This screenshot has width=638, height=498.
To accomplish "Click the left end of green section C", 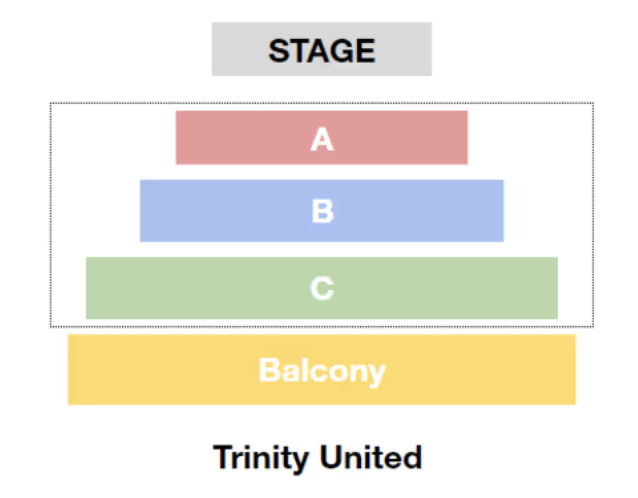I will click(x=98, y=288).
